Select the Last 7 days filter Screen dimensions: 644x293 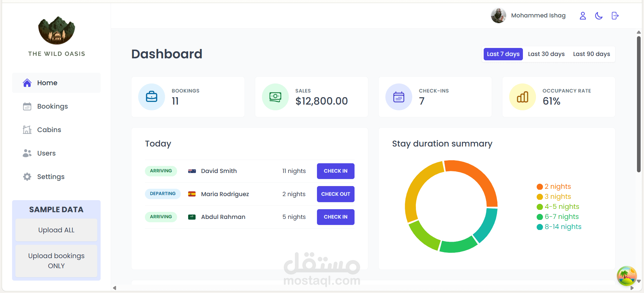click(x=503, y=54)
